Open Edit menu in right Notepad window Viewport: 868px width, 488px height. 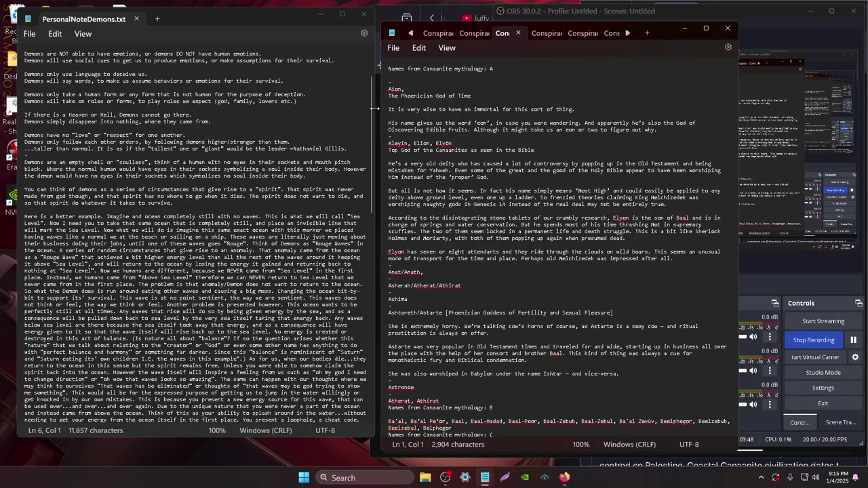point(419,48)
